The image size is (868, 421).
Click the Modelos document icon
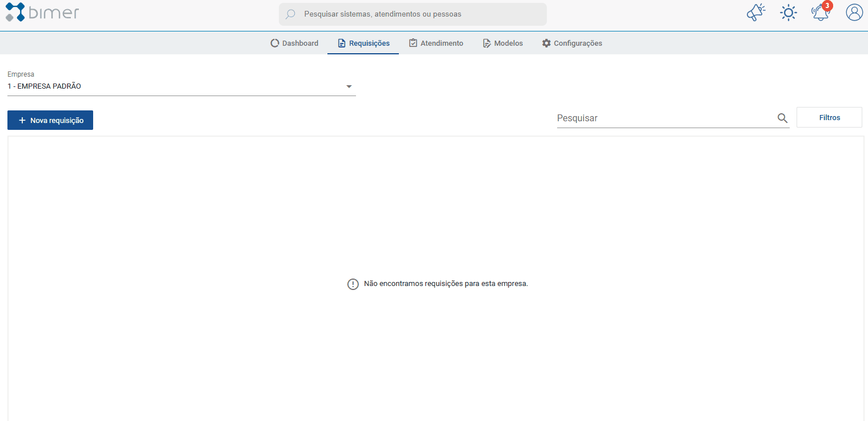(x=487, y=43)
